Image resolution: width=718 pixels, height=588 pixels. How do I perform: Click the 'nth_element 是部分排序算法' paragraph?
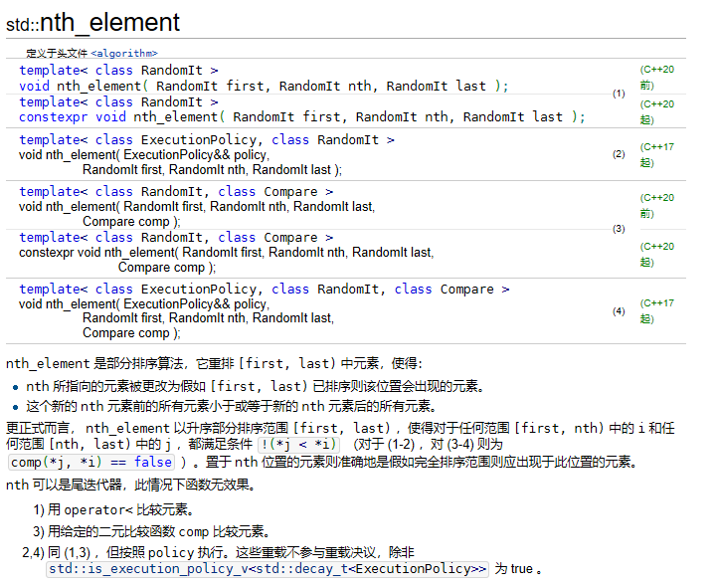pos(214,363)
